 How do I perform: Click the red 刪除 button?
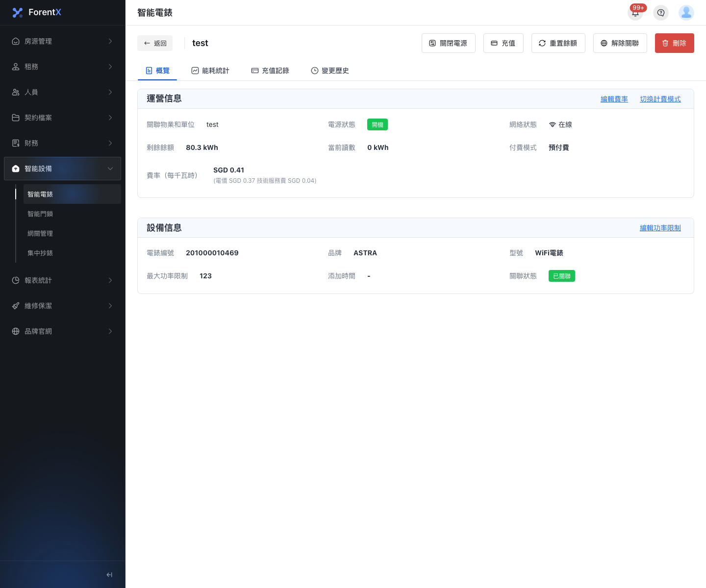(675, 43)
